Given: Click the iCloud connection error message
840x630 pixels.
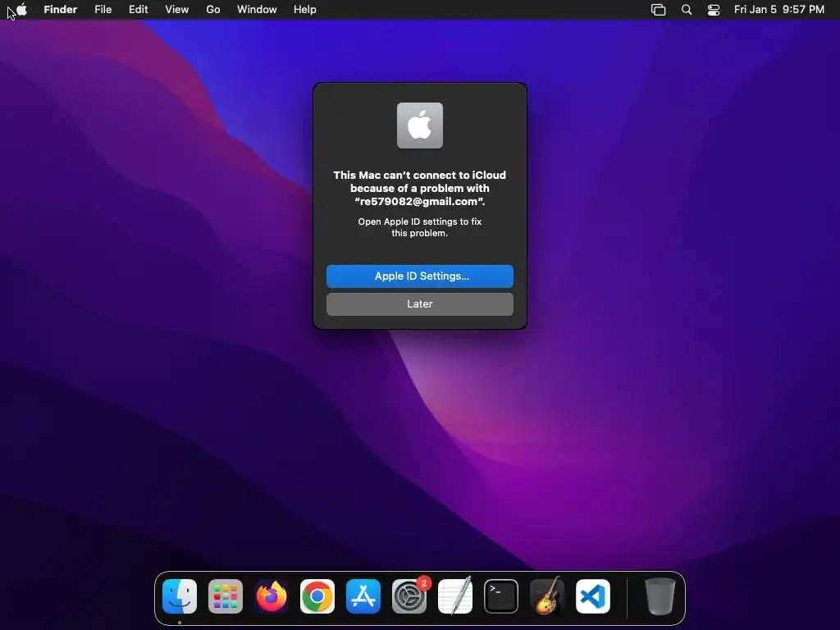Looking at the screenshot, I should pyautogui.click(x=420, y=188).
